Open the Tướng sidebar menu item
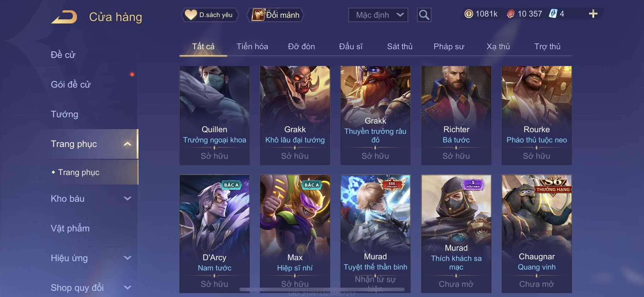Image resolution: width=644 pixels, height=297 pixels. click(64, 114)
